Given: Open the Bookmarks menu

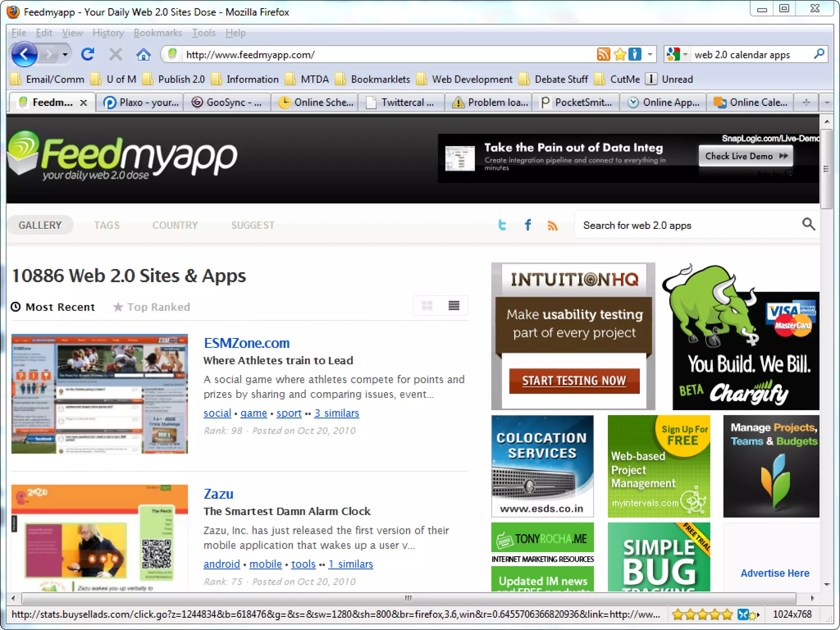Looking at the screenshot, I should [157, 33].
